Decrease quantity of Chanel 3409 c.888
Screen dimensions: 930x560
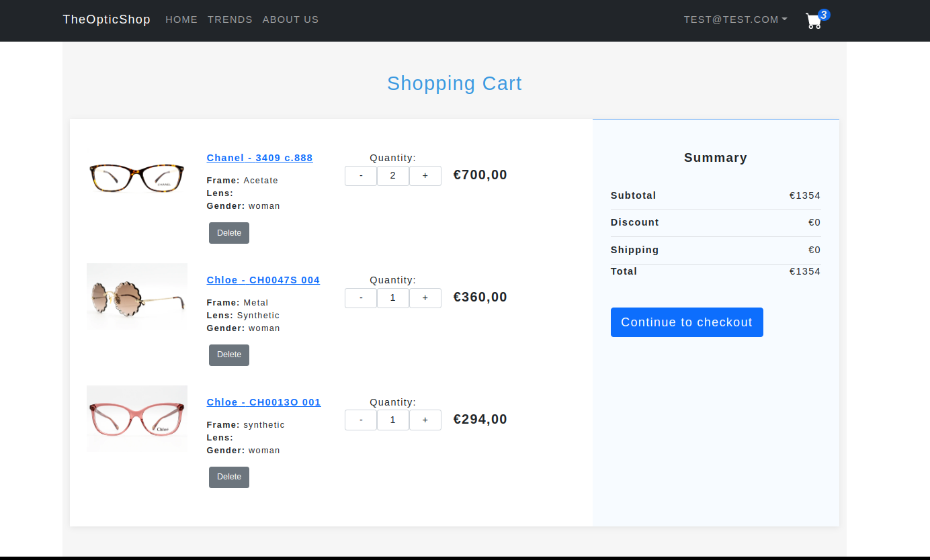coord(361,176)
